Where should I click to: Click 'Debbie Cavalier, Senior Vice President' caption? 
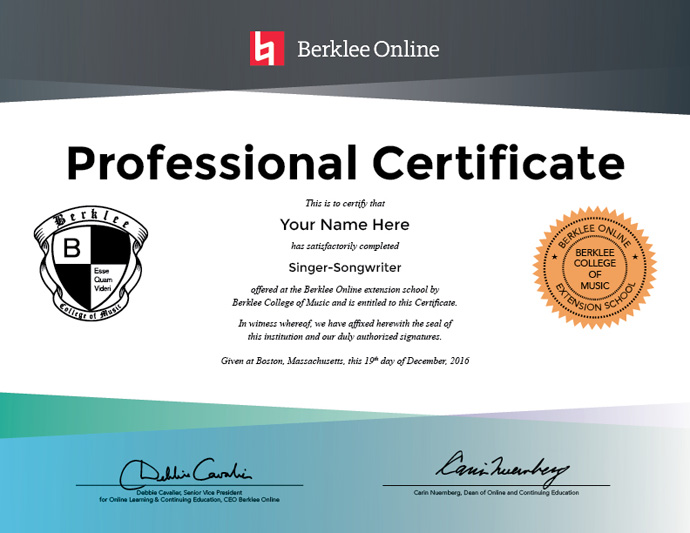coord(189,493)
